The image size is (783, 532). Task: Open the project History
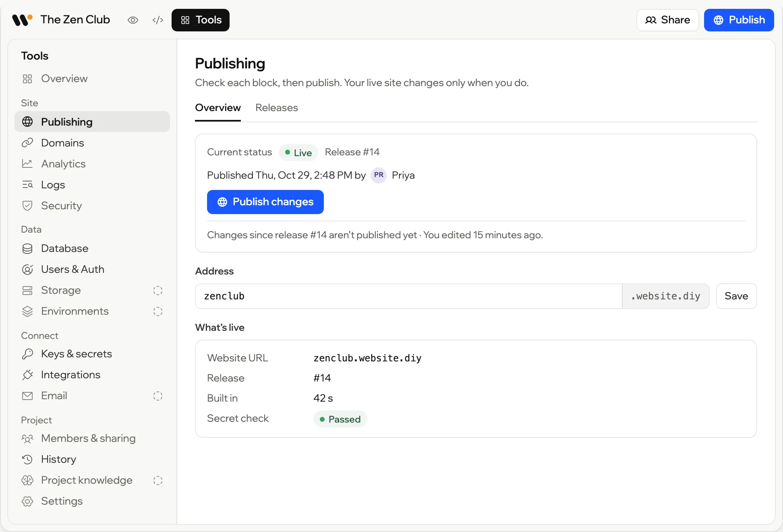92,459
